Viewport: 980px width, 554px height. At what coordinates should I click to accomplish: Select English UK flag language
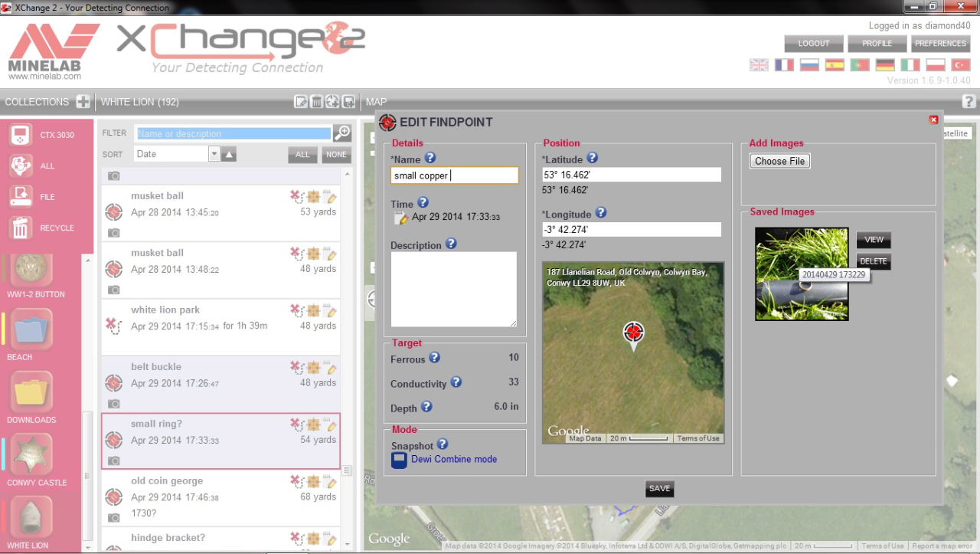[x=759, y=65]
